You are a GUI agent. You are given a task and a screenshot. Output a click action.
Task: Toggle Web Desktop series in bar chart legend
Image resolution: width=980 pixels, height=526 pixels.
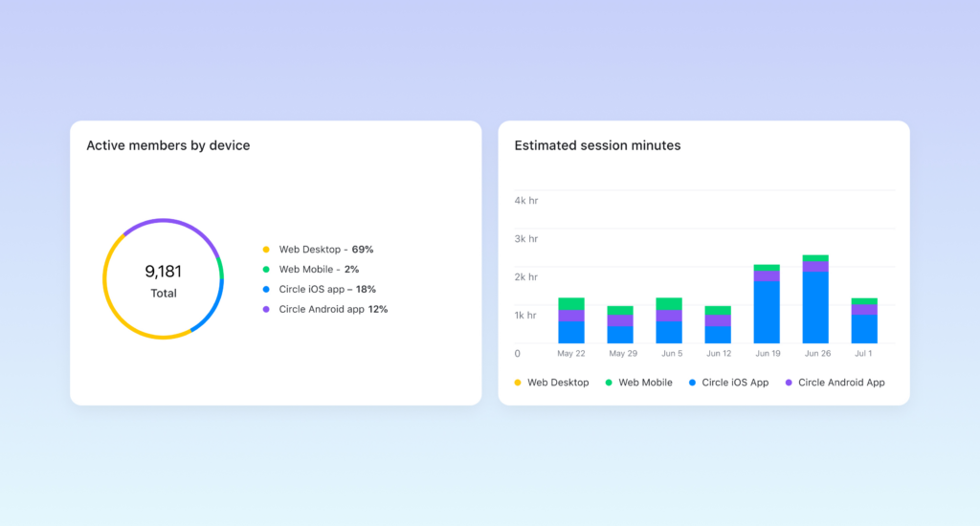click(551, 383)
